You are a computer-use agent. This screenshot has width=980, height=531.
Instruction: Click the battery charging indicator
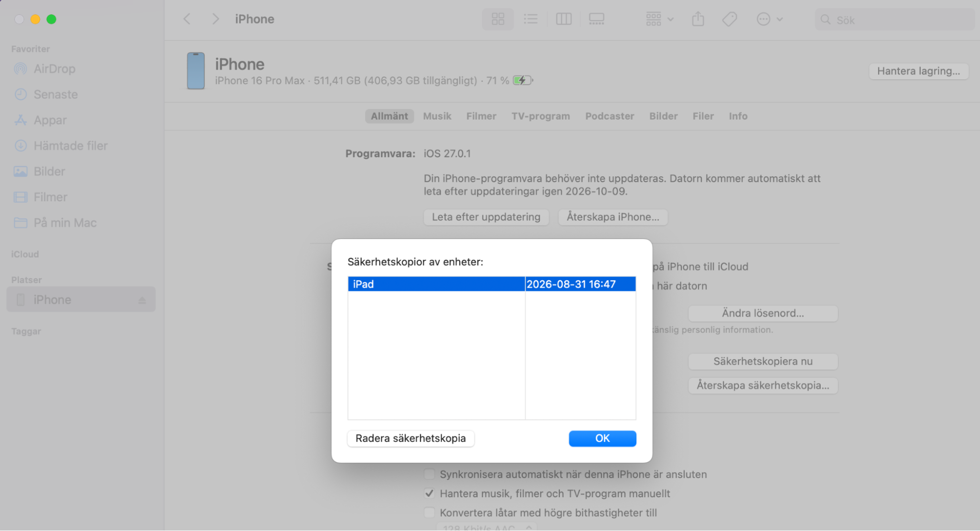[x=523, y=80]
